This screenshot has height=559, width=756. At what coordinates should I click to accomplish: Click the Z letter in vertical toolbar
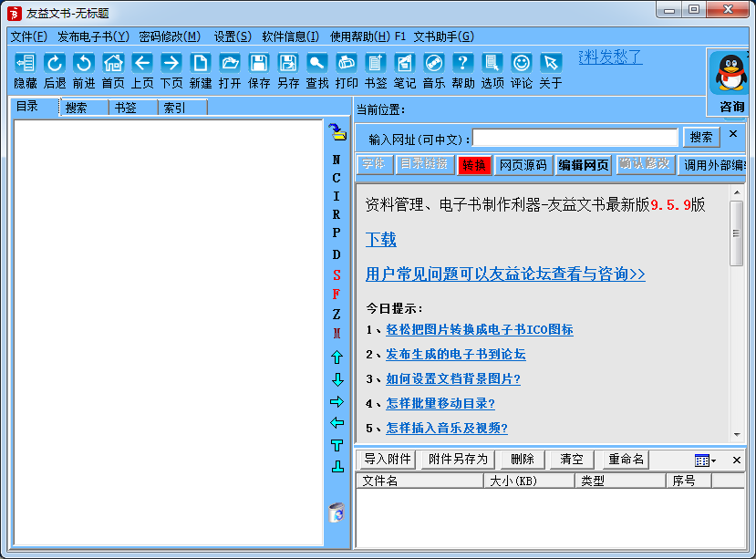coord(337,315)
